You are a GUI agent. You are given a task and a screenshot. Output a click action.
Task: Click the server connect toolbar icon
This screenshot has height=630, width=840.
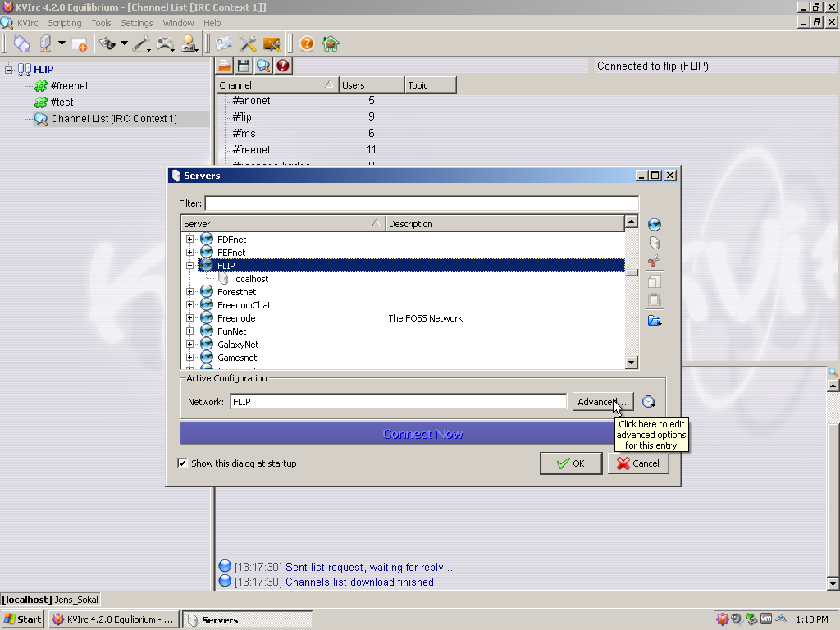tap(46, 44)
